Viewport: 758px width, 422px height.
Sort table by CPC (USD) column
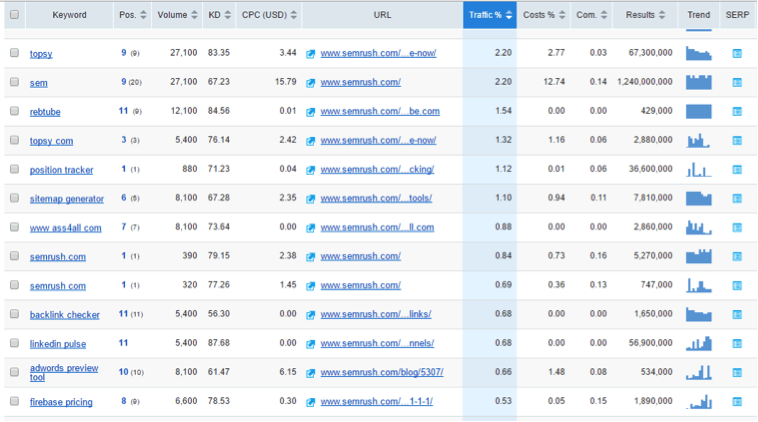(269, 15)
